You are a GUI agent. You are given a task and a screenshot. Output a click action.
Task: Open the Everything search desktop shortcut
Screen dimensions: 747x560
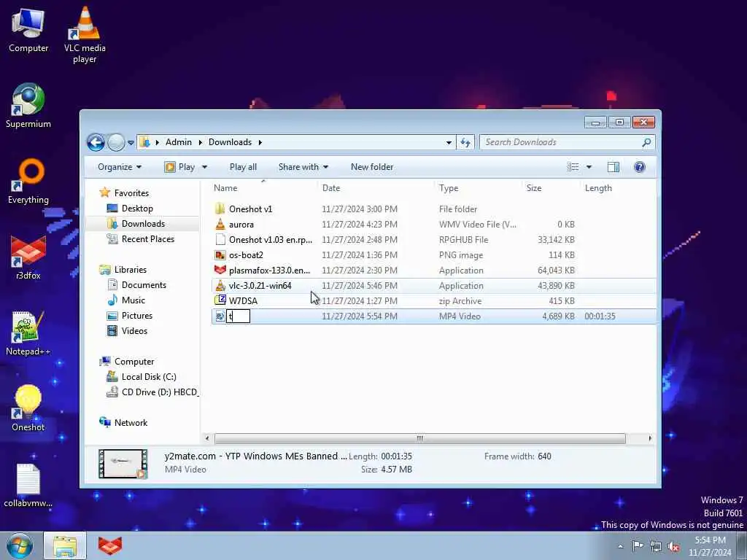(x=28, y=182)
